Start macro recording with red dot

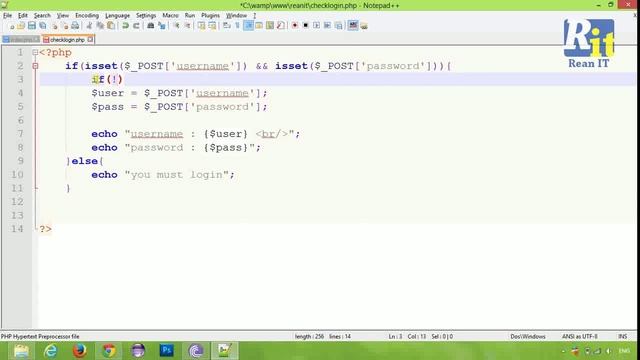[295, 26]
